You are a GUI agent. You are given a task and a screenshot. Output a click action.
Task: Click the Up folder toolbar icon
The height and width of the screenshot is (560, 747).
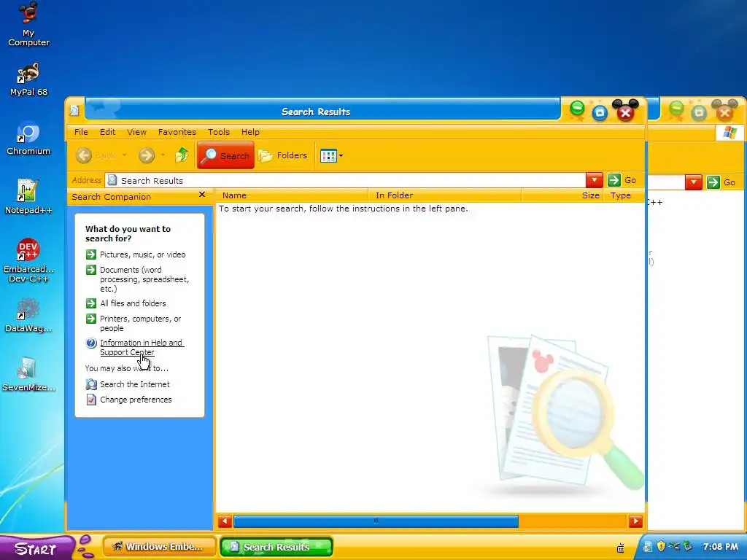182,155
